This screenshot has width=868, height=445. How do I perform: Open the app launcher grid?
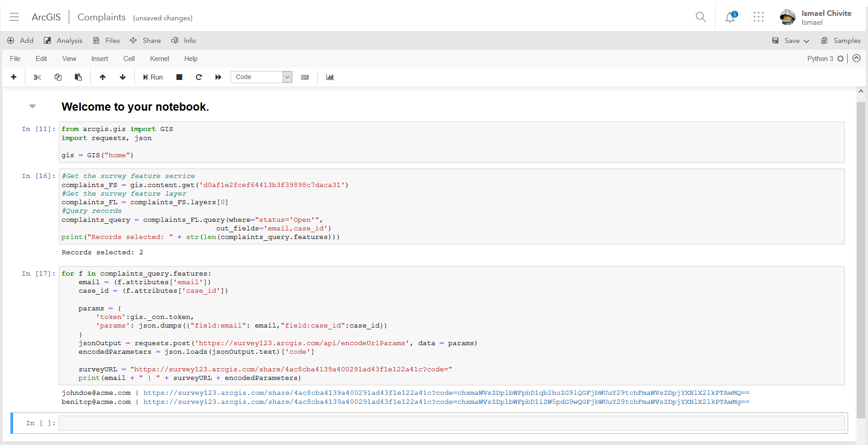click(759, 17)
